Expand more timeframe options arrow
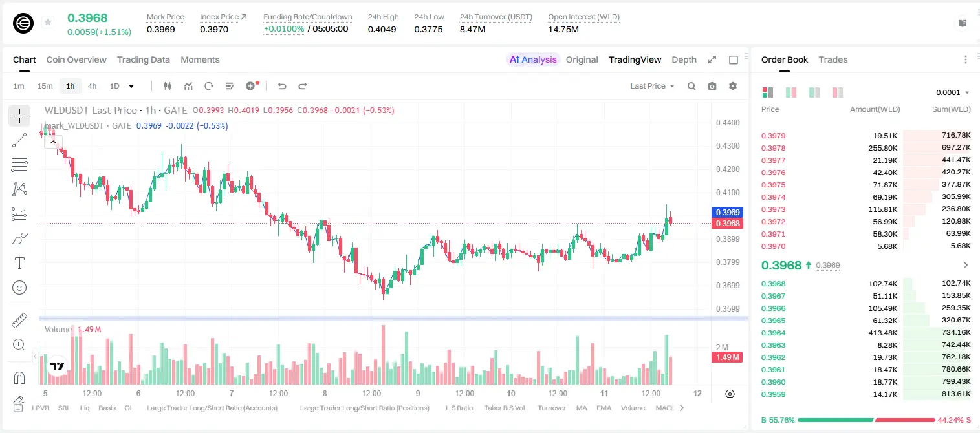The width and height of the screenshot is (980, 433). tap(131, 86)
